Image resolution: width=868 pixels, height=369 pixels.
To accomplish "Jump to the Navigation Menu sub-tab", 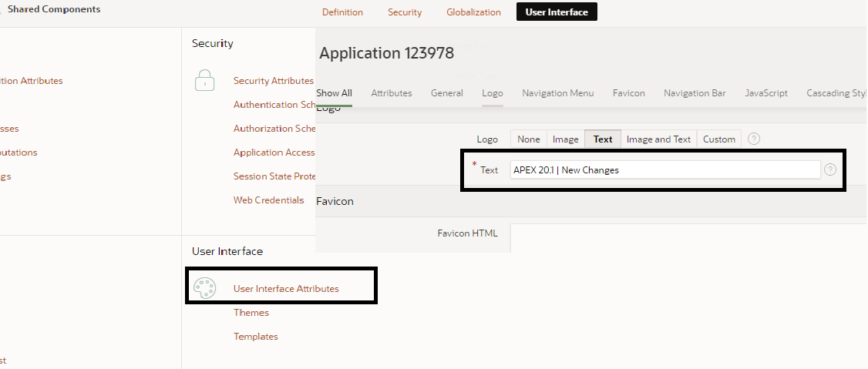I will pos(558,93).
